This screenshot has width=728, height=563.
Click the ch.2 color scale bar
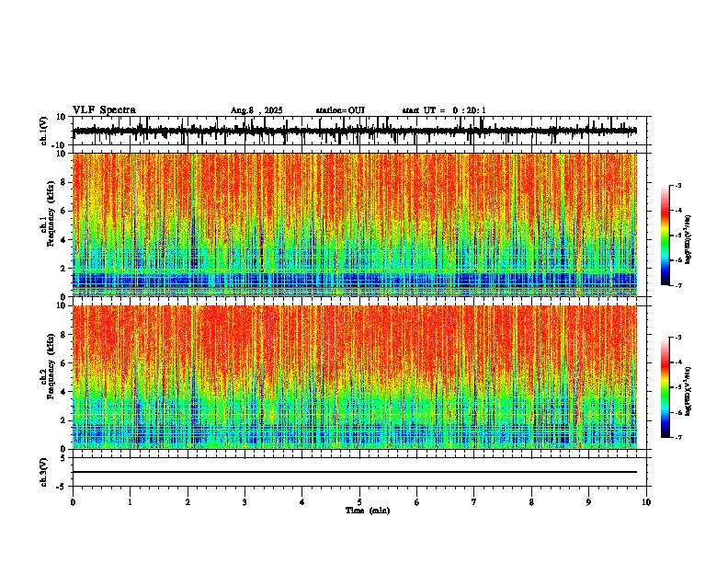pos(665,387)
